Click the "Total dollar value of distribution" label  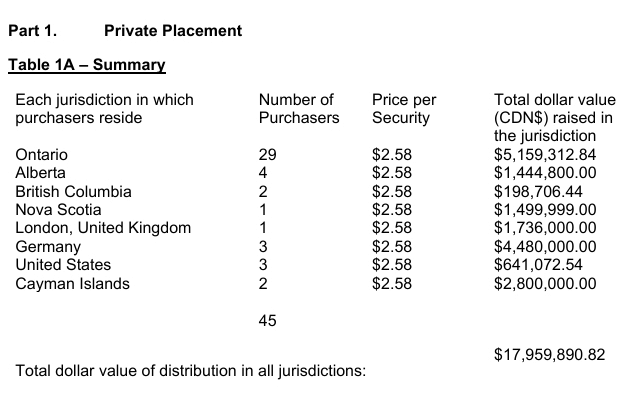coord(192,372)
